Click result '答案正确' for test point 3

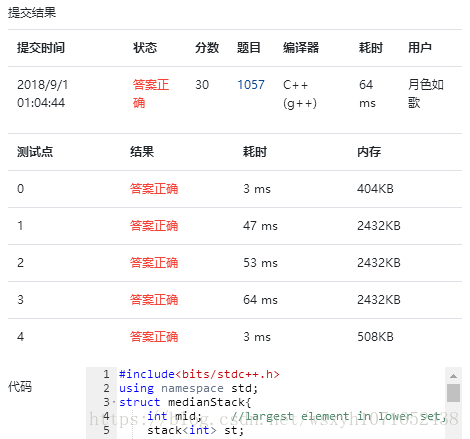pyautogui.click(x=154, y=300)
